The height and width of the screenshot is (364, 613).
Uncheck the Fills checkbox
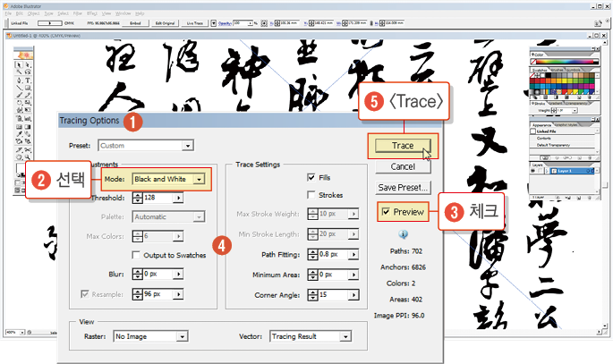[311, 178]
